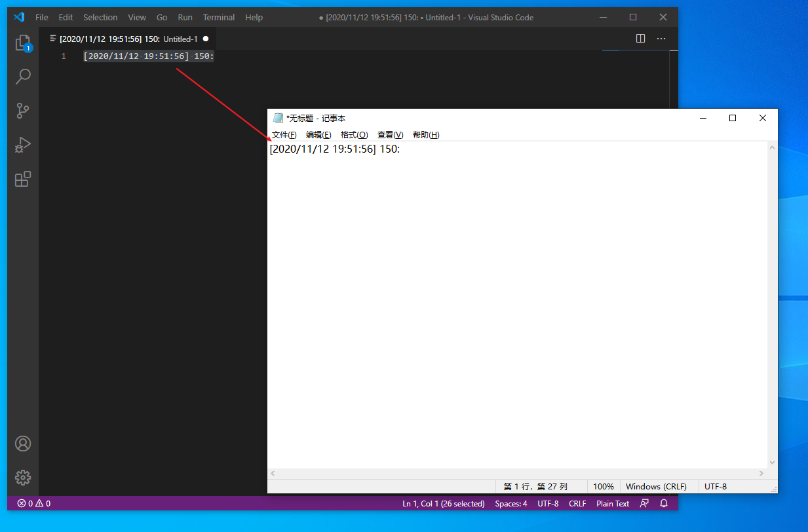The width and height of the screenshot is (808, 532).
Task: Click Notepad scroll down arrow
Action: point(772,462)
